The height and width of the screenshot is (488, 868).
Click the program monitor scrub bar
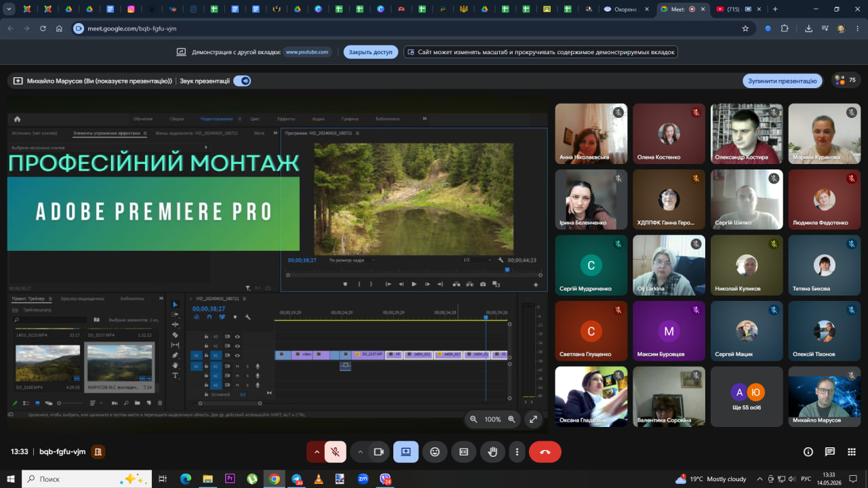point(414,274)
